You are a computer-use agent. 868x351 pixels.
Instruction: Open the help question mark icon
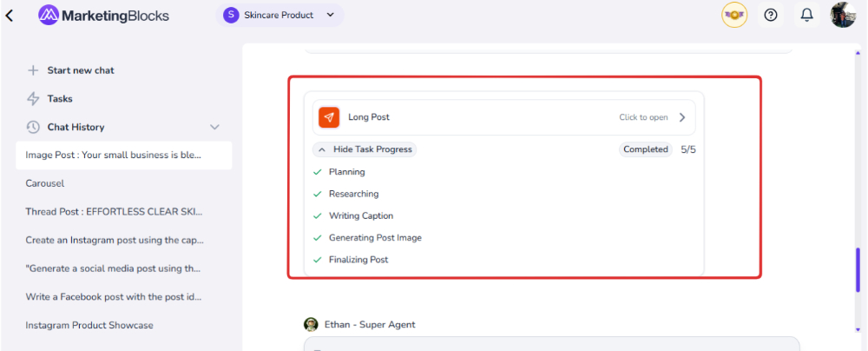tap(771, 15)
